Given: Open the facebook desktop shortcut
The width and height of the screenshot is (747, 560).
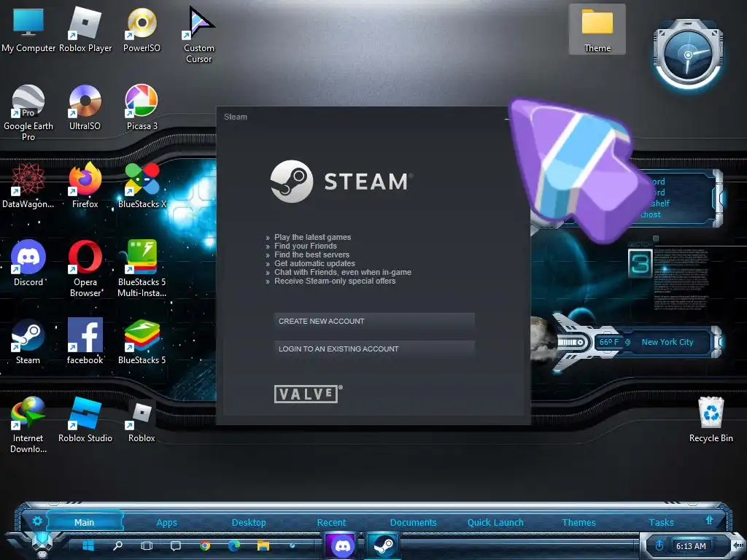Looking at the screenshot, I should pyautogui.click(x=85, y=341).
